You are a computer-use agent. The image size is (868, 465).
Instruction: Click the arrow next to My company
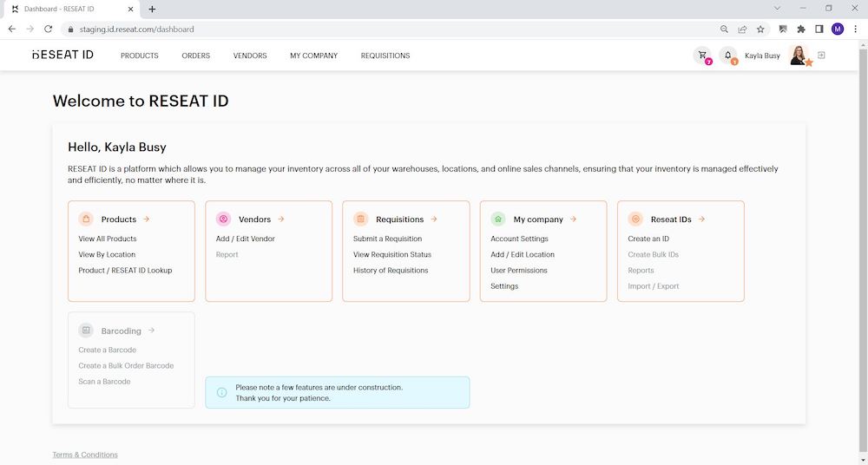[574, 219]
